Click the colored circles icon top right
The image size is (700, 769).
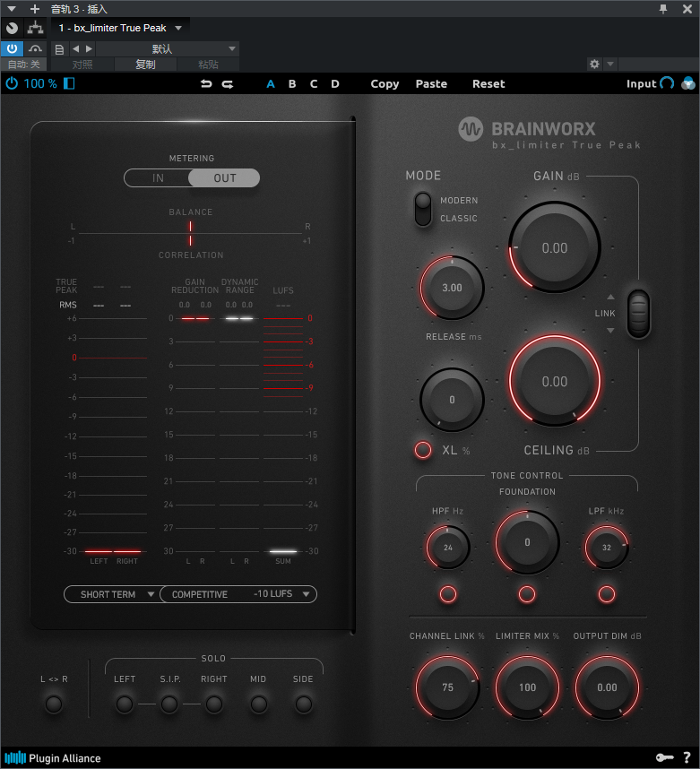tap(688, 83)
